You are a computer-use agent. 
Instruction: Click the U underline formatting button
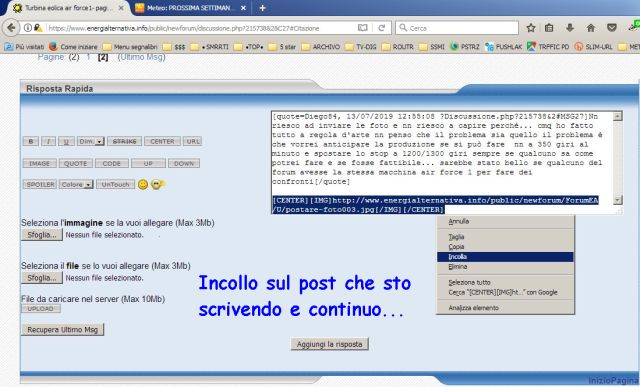[66, 141]
